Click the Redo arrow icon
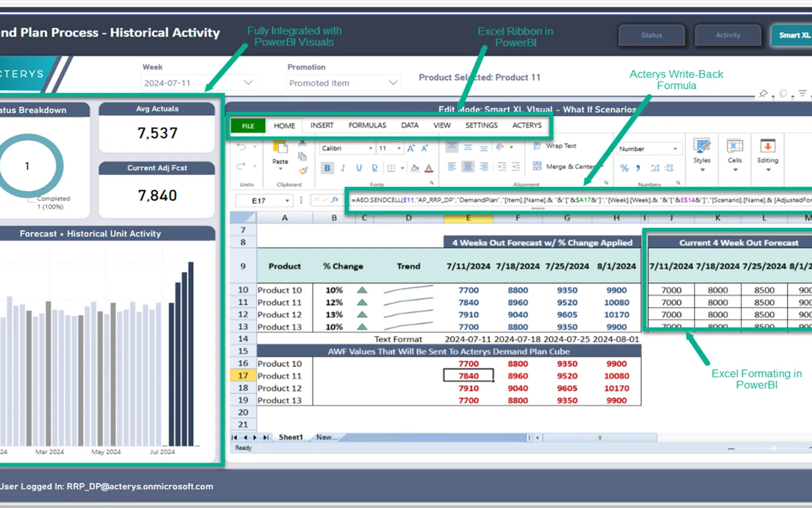This screenshot has width=812, height=508. (242, 166)
